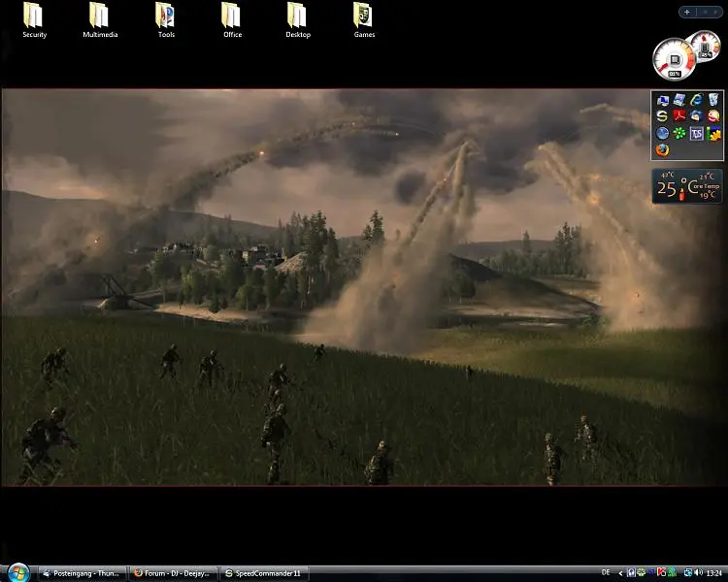Start ICQ from the launcher gadget
Viewport: 728px width, 582px height.
[x=679, y=133]
